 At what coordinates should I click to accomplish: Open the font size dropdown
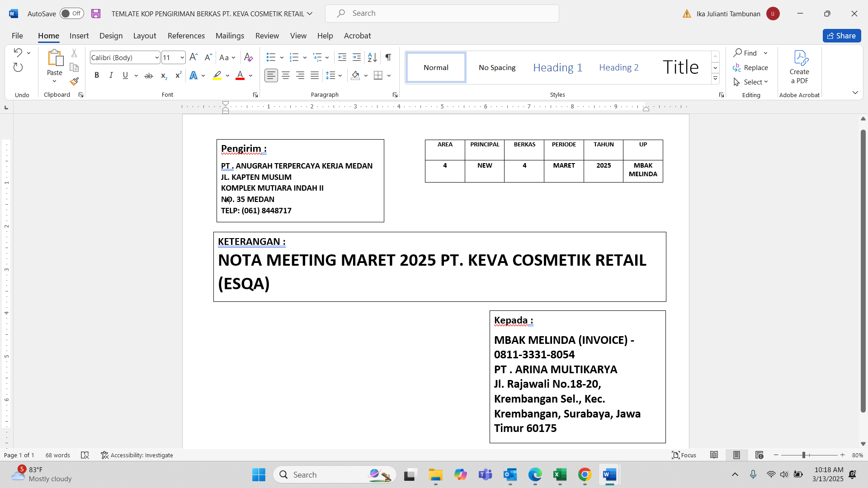tap(182, 58)
